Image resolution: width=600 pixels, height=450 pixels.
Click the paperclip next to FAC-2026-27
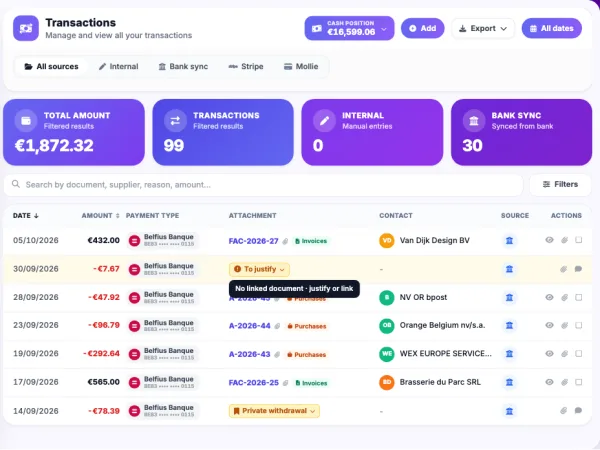[x=285, y=241]
